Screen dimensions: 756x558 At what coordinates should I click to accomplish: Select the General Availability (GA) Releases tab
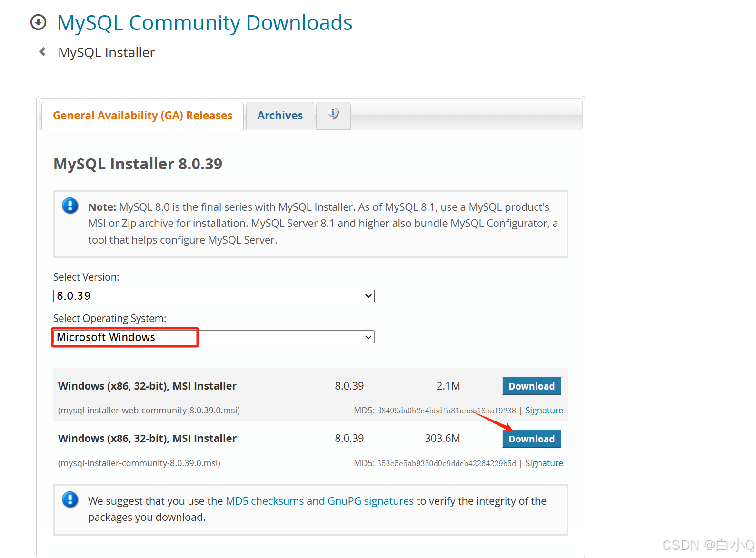coord(142,116)
